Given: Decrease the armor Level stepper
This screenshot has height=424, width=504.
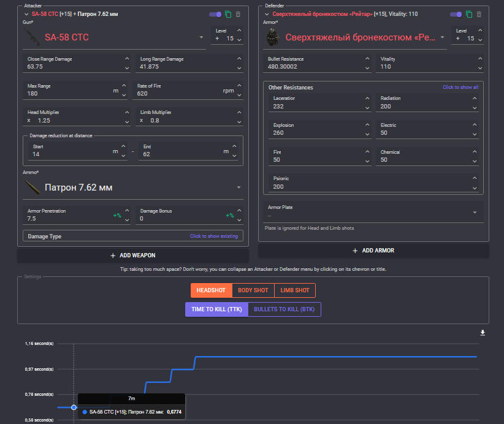Looking at the screenshot, I should tap(480, 40).
